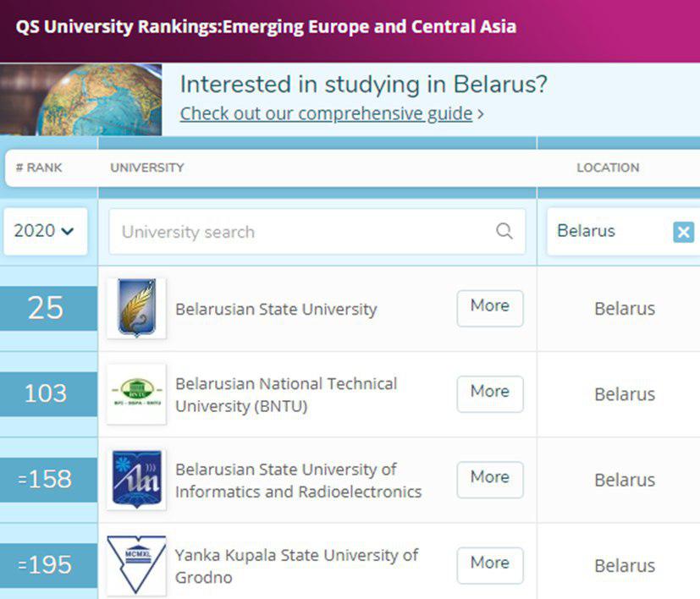Select the rank =195 cell

click(48, 565)
